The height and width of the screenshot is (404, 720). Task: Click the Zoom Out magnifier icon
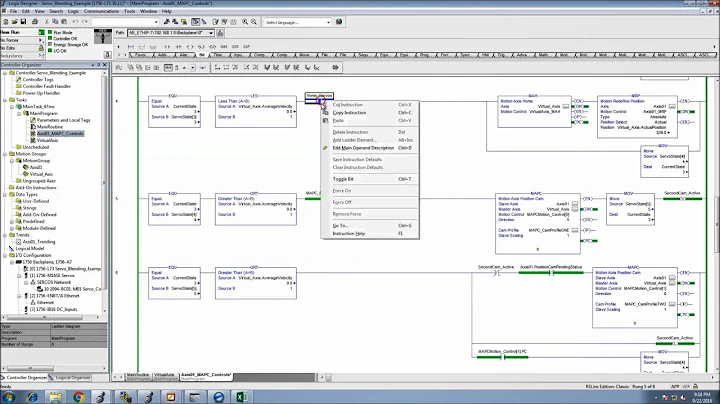(x=253, y=22)
